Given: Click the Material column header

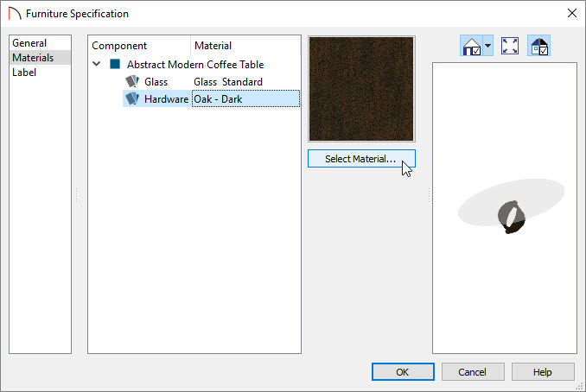Looking at the screenshot, I should pyautogui.click(x=245, y=46).
